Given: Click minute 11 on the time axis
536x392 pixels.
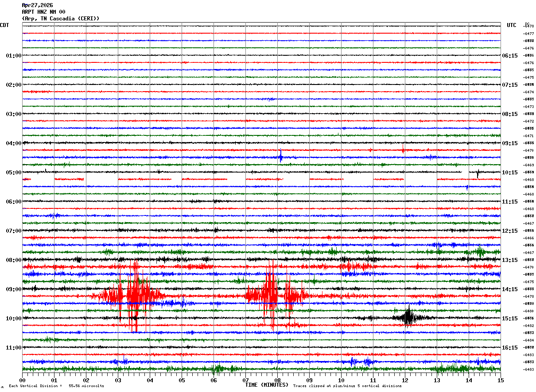Looking at the screenshot, I should (373, 380).
